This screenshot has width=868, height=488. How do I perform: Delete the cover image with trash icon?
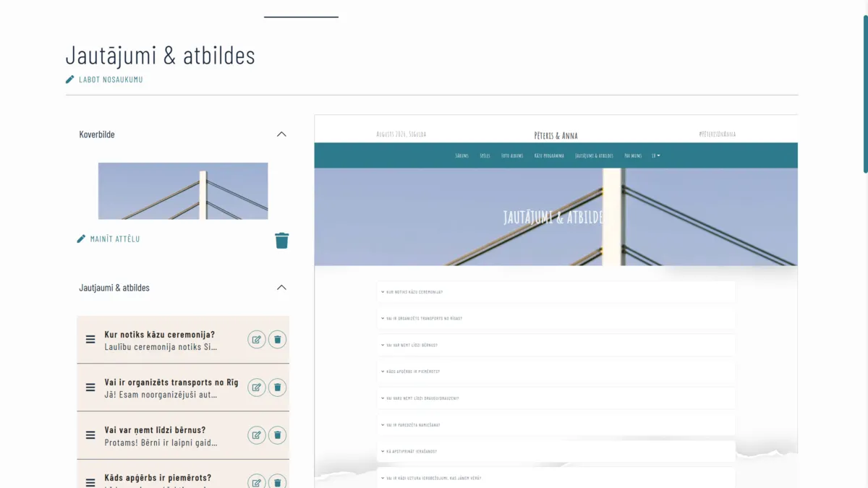coord(282,241)
